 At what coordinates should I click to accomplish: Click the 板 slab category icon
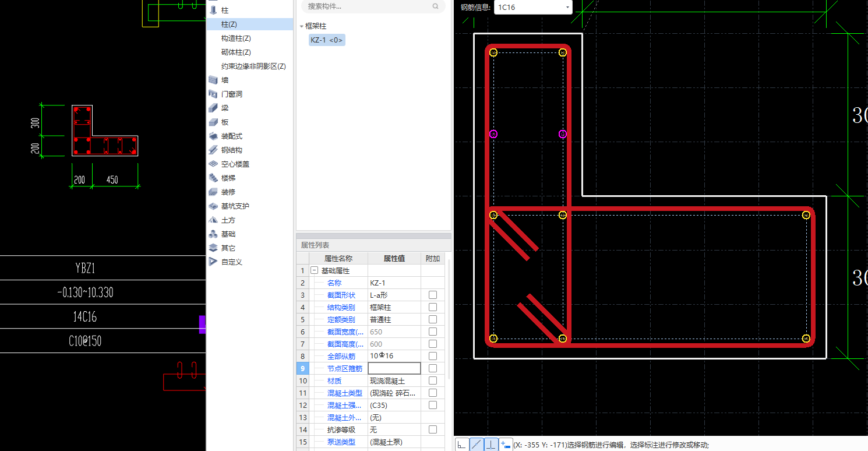pyautogui.click(x=213, y=122)
